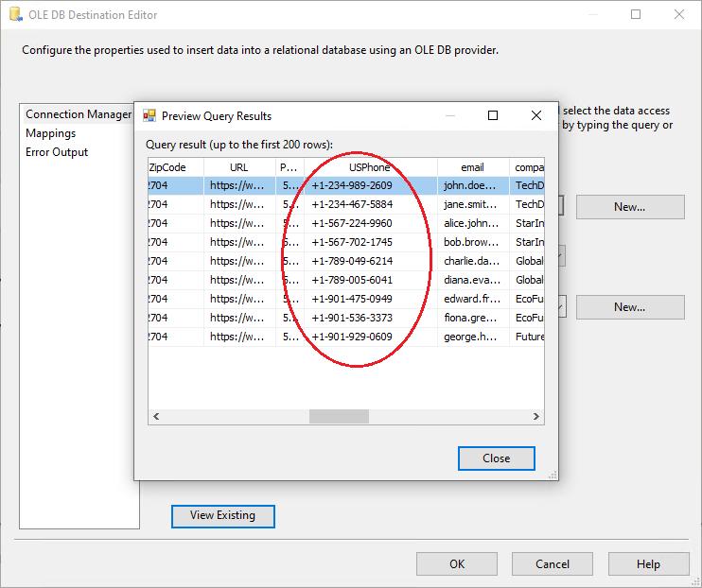Screen dimensions: 702x588
Task: Maximize the Preview Query Results dialog
Action: [493, 115]
